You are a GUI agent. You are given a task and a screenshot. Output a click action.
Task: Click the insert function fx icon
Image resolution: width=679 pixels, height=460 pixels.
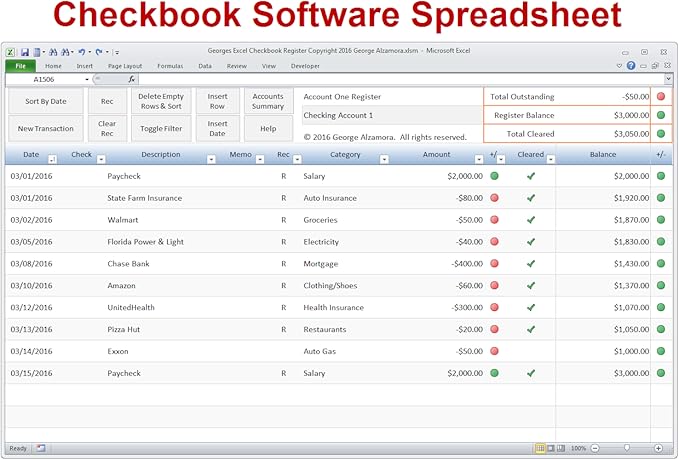pyautogui.click(x=131, y=79)
